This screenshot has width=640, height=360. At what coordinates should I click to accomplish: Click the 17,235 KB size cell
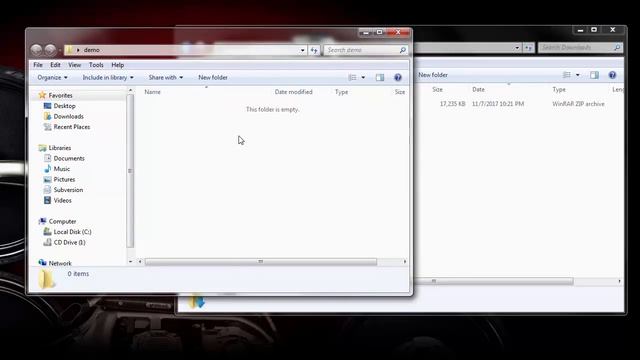[452, 104]
